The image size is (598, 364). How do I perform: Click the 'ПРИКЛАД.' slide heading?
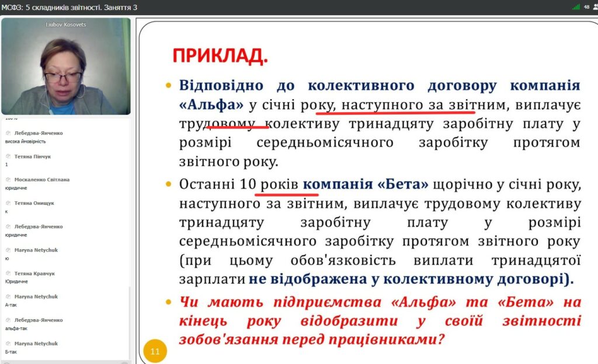point(220,56)
